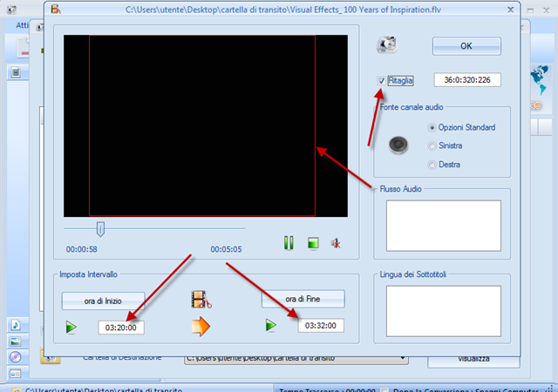Screen dimensions: 558x392
Task: Click the snapshot camera icon near OK
Action: (386, 44)
